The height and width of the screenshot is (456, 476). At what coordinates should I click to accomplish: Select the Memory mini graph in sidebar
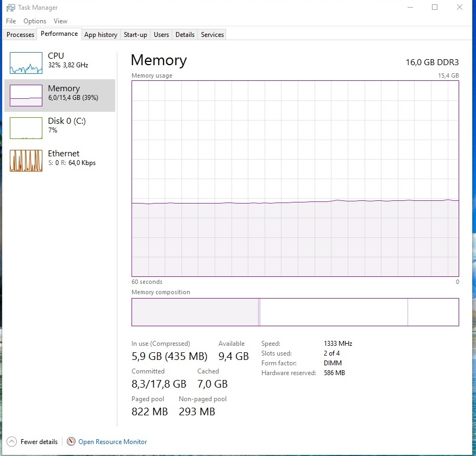pyautogui.click(x=26, y=96)
